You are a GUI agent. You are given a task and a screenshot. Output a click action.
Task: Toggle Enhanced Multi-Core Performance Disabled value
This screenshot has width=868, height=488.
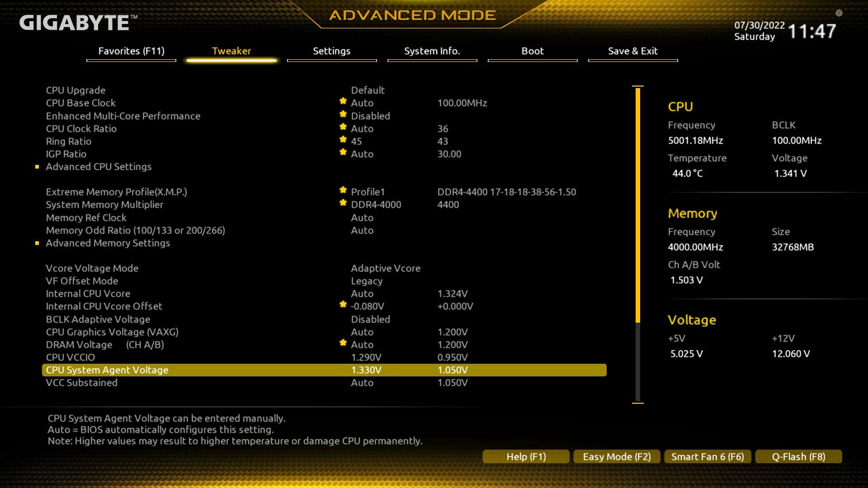point(370,116)
